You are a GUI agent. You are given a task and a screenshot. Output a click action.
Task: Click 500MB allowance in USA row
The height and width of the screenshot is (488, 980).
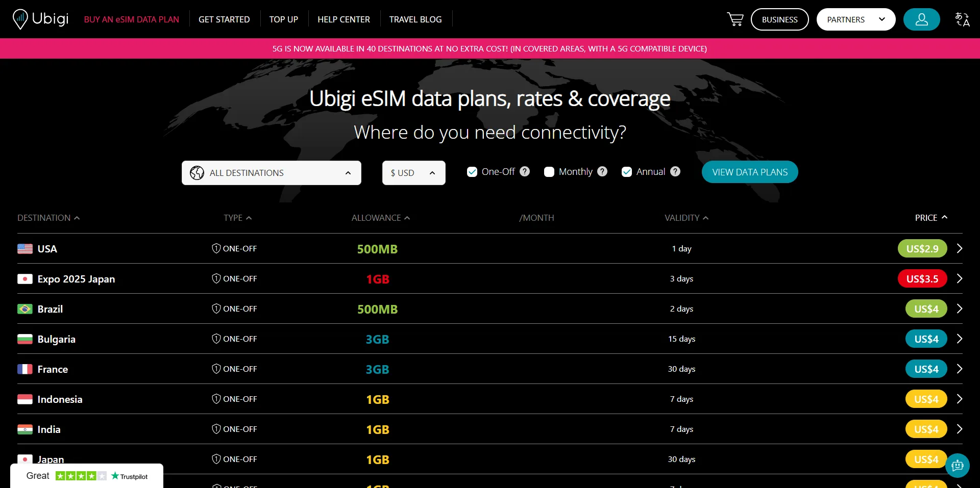(377, 249)
